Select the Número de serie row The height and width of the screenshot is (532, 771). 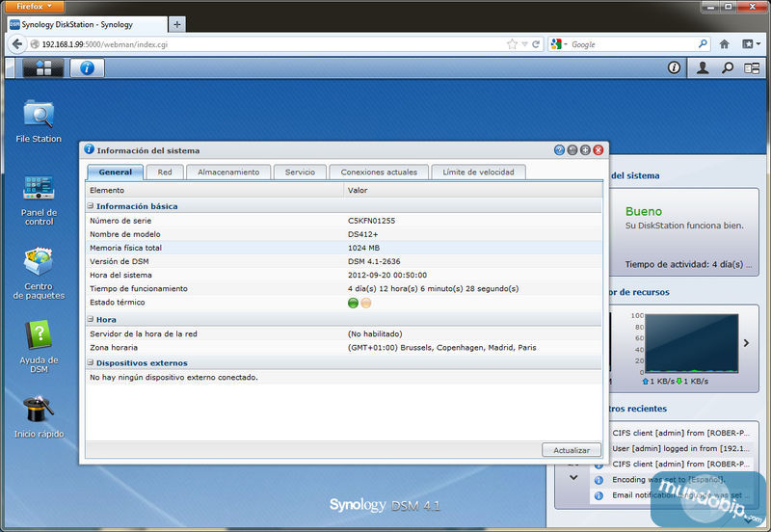tap(343, 221)
